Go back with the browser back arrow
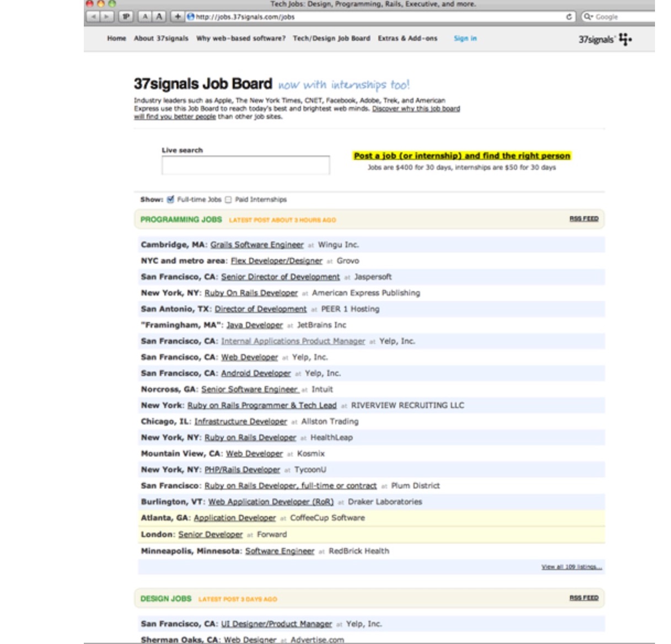 93,17
